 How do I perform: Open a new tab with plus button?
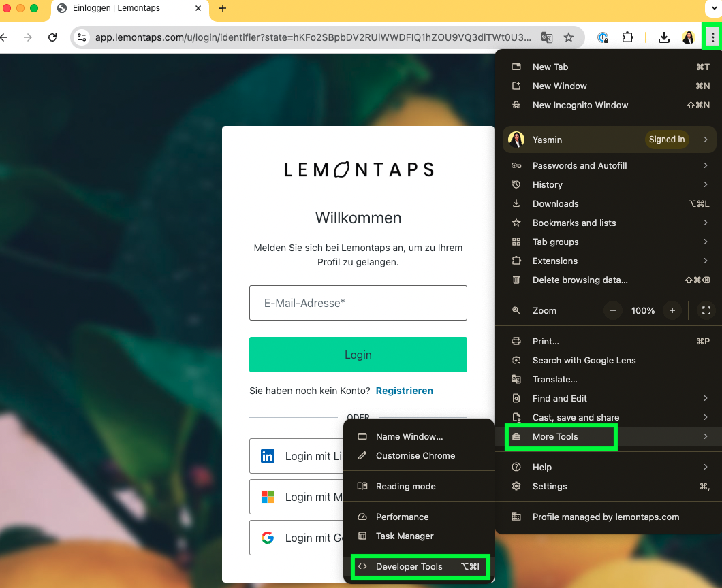point(223,8)
